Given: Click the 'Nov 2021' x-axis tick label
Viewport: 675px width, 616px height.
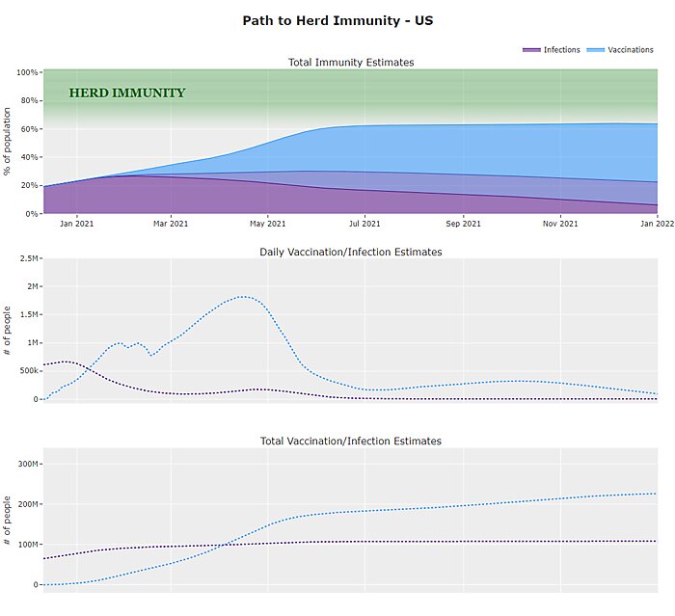Looking at the screenshot, I should [560, 224].
